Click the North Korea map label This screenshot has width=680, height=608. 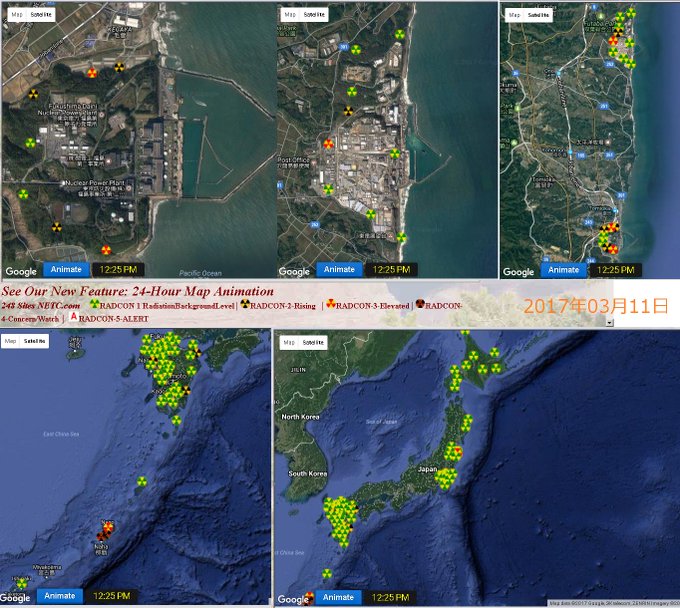click(300, 417)
